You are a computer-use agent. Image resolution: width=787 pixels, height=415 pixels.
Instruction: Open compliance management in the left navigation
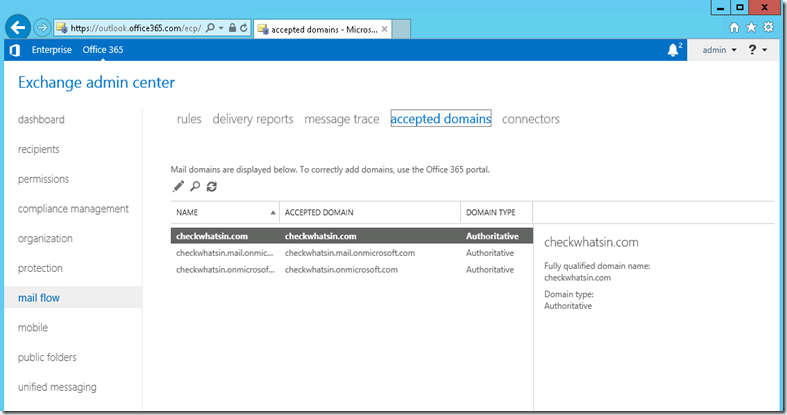click(x=73, y=209)
